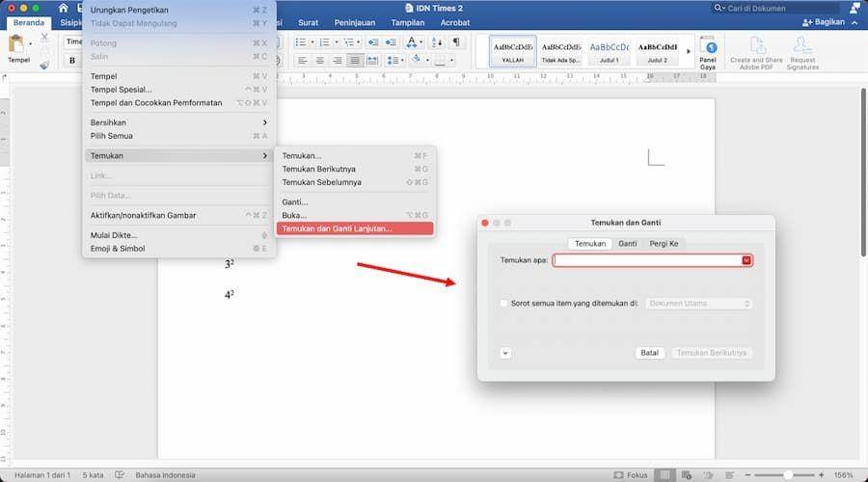Viewport: 868px width, 482px height.
Task: Click the Bagikan share button
Action: [824, 22]
